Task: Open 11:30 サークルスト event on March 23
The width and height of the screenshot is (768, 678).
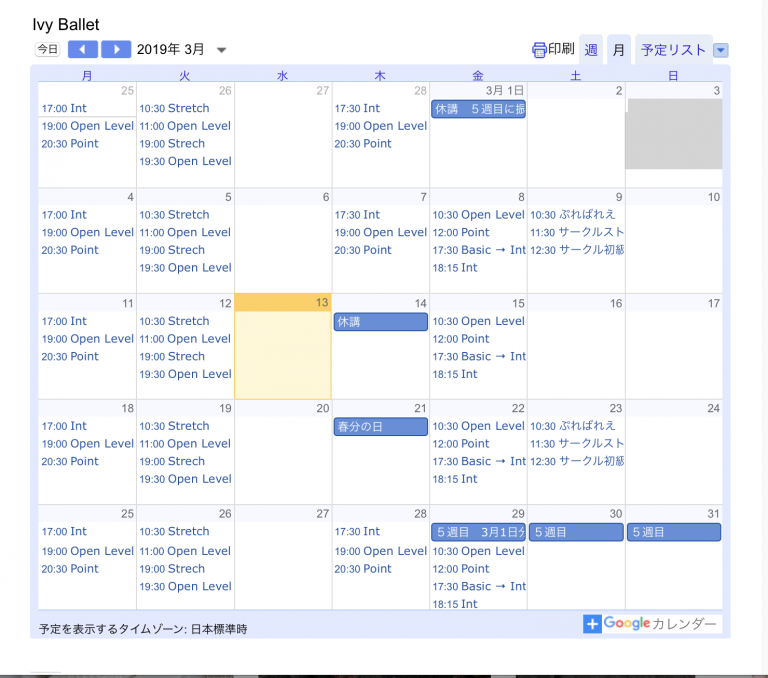Action: (x=576, y=443)
